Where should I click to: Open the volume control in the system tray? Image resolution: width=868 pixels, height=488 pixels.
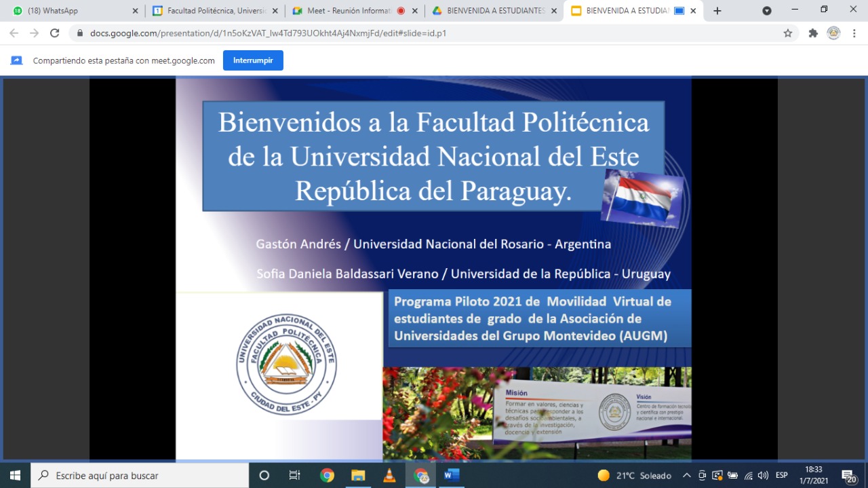763,476
